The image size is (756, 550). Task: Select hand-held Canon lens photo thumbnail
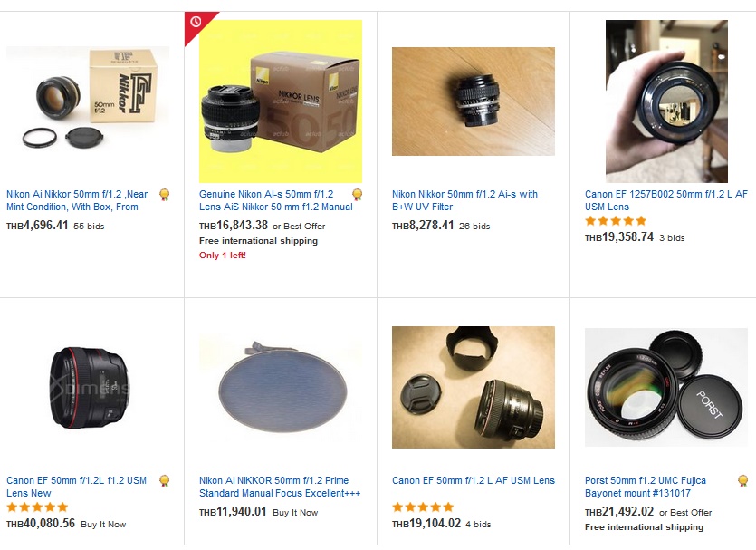(x=666, y=101)
